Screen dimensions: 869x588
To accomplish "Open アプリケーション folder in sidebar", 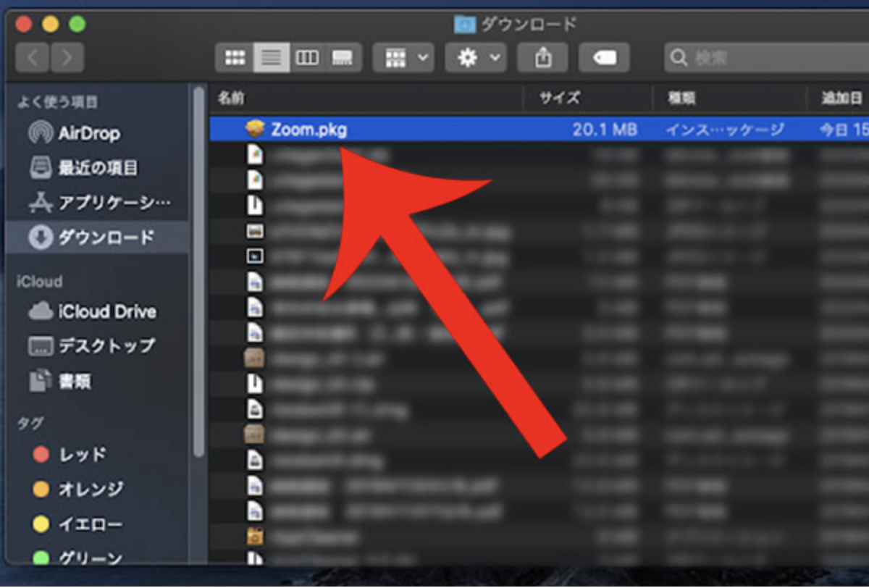I will [x=114, y=203].
